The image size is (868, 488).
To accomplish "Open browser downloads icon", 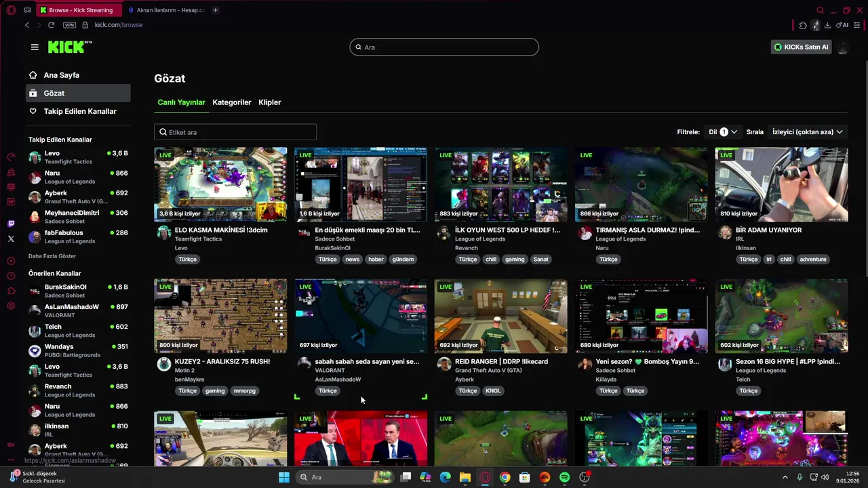I will (827, 25).
